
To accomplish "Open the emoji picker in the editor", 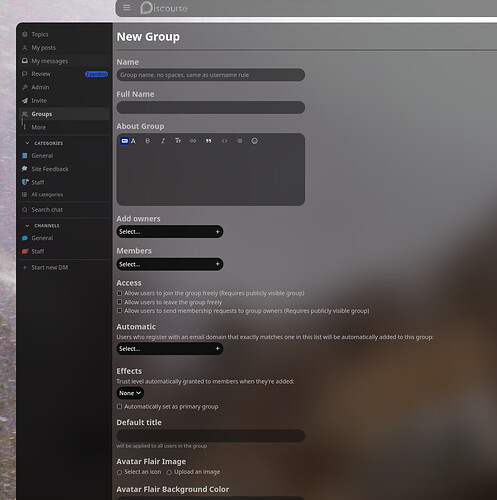I will (254, 141).
